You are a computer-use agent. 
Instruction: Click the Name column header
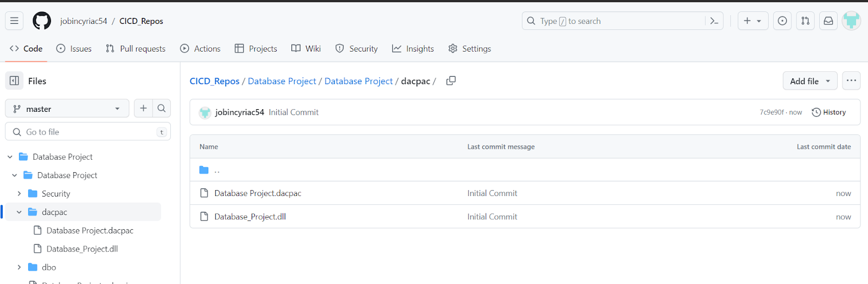click(x=209, y=147)
